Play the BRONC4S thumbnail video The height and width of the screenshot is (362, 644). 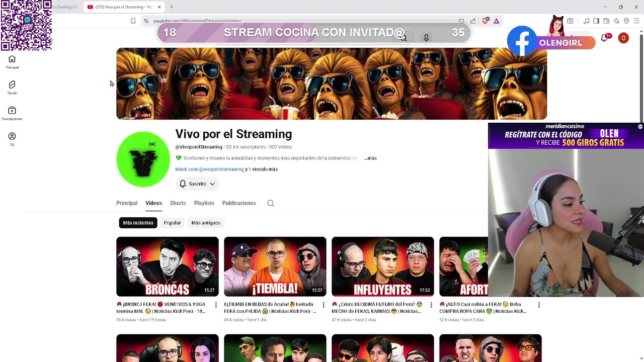pos(168,266)
